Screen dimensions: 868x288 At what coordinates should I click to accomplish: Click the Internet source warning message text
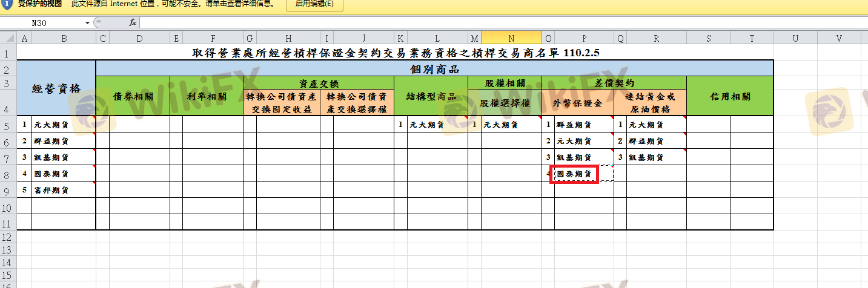(173, 4)
